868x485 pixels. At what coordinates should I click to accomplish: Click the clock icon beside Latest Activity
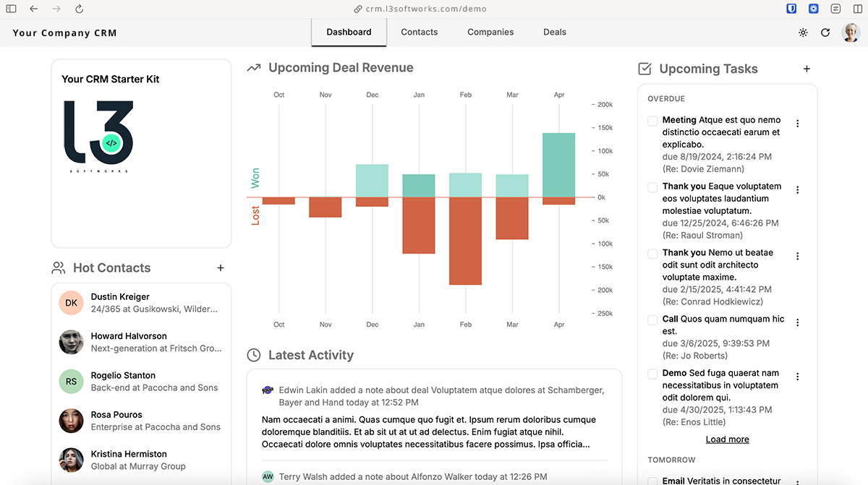click(x=254, y=355)
